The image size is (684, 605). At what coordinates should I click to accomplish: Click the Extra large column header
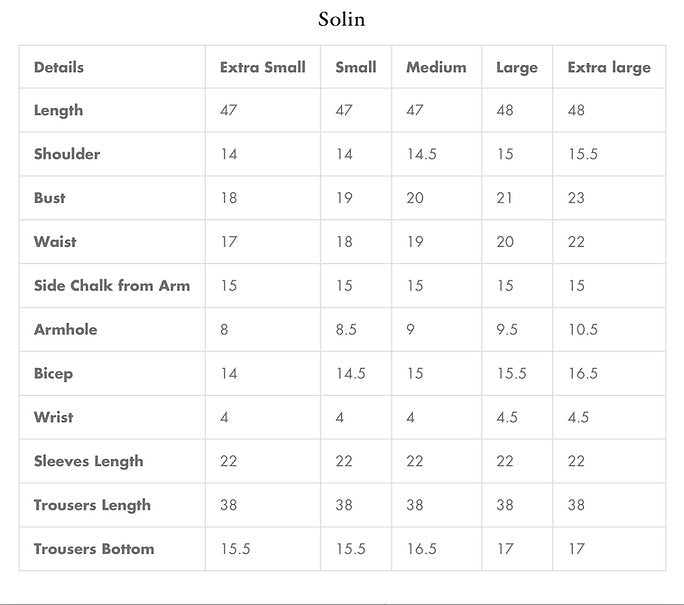pyautogui.click(x=609, y=67)
